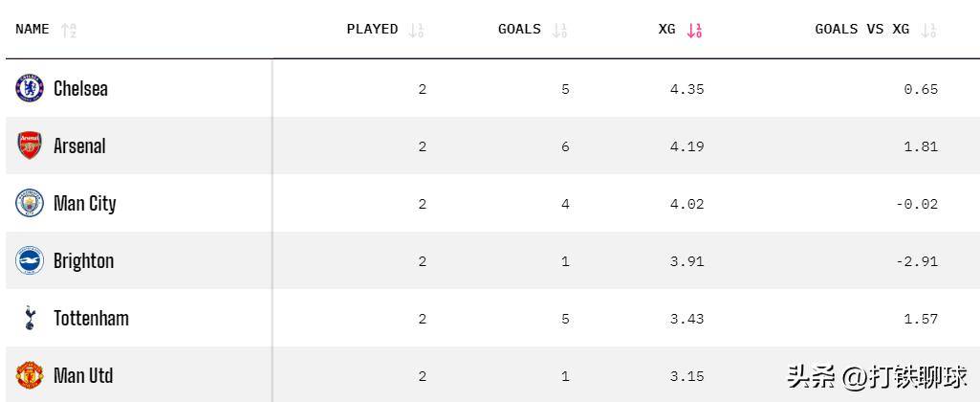Open the Chelsea team name link

(x=80, y=89)
